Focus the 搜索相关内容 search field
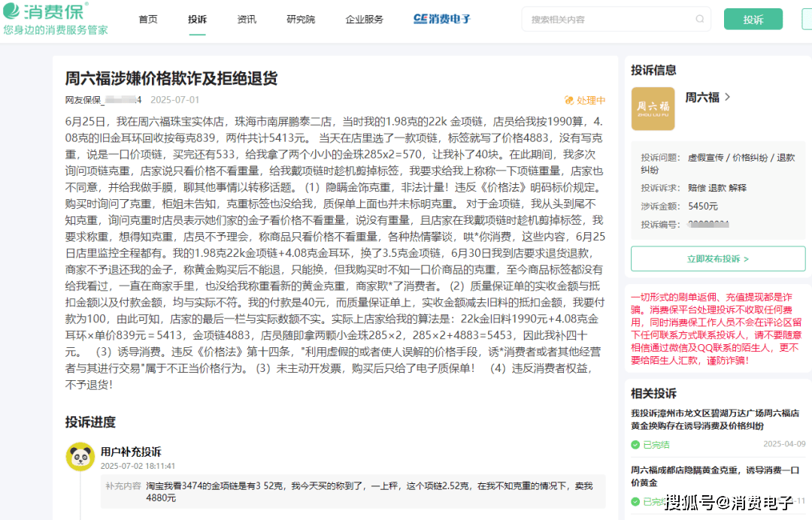 tap(617, 19)
